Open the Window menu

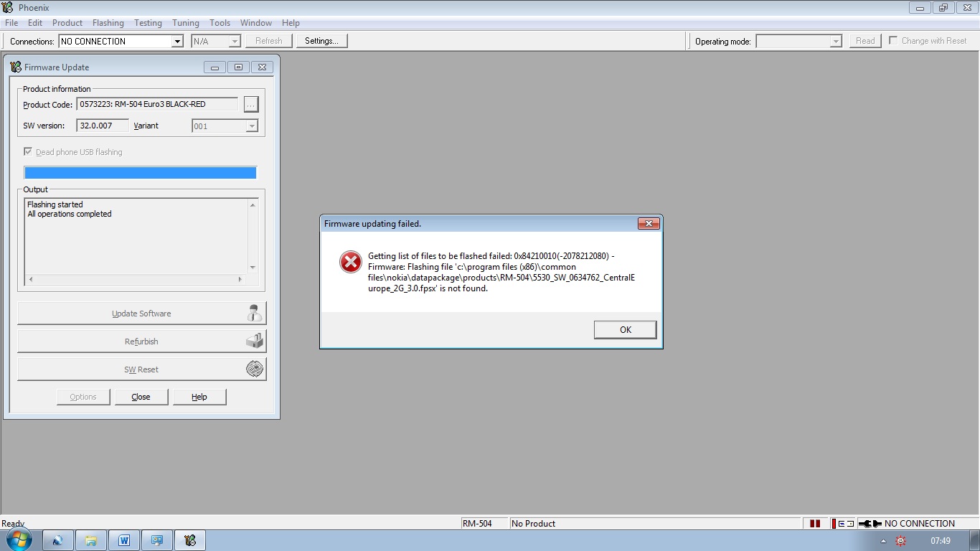[x=256, y=23]
